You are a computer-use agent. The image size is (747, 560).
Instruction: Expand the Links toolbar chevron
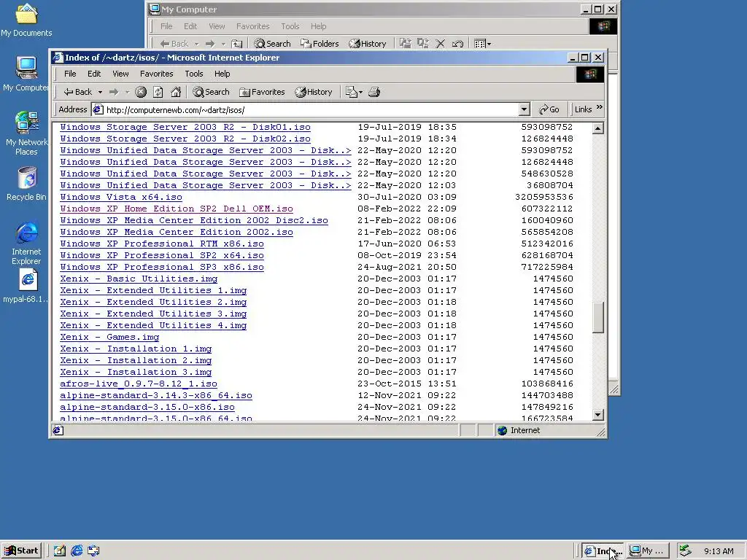(600, 107)
